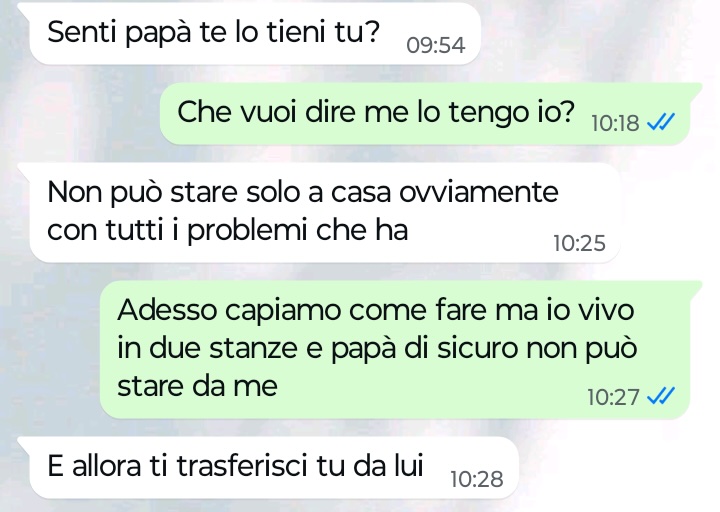The width and height of the screenshot is (720, 512).
Task: Click the words 'in due stanze' in sent message
Action: click(x=208, y=348)
